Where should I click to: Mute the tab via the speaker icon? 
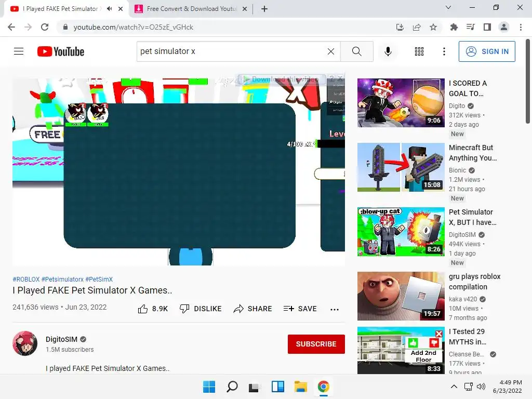pyautogui.click(x=109, y=9)
